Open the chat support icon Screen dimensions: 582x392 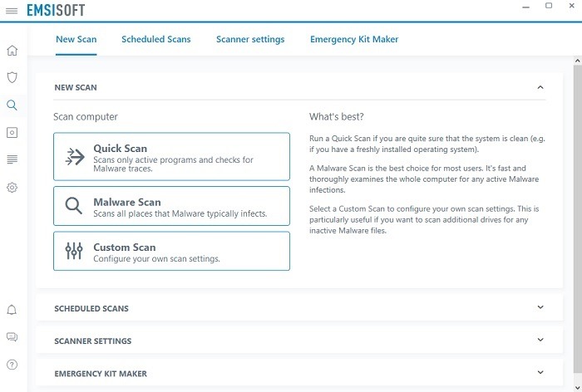(x=12, y=336)
